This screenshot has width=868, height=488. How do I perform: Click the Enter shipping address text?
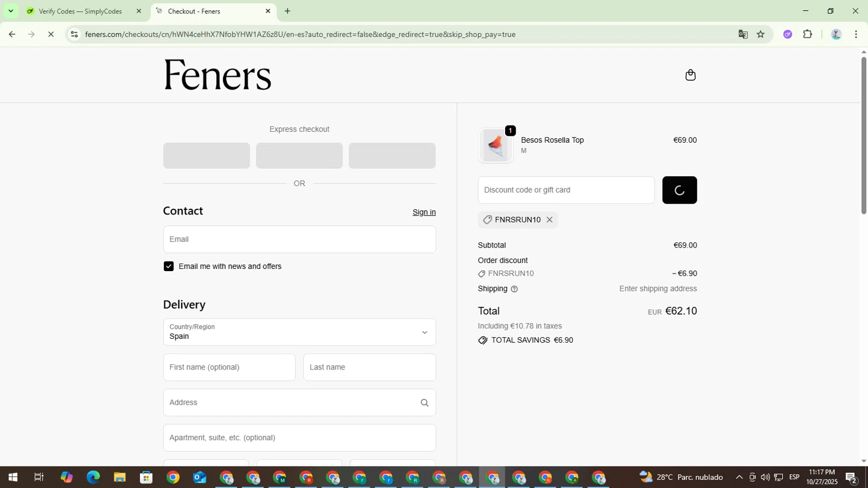[658, 289]
